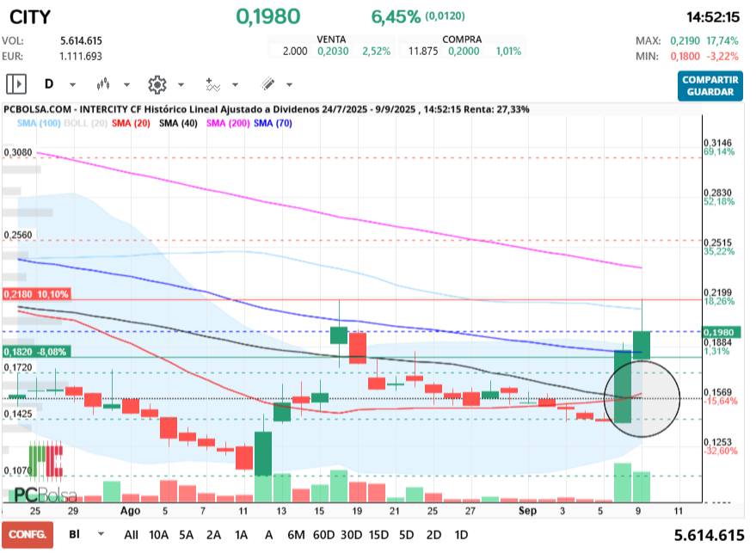Expand the BI dropdown arrow

(101, 534)
